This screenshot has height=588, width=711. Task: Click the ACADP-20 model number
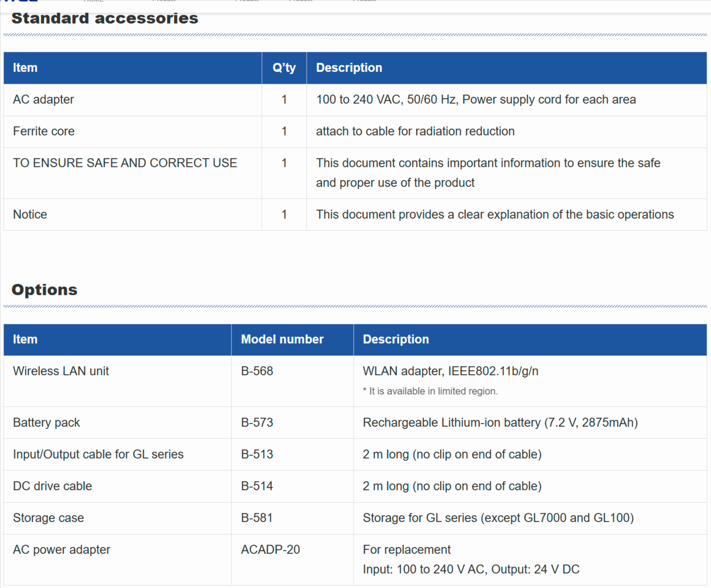pyautogui.click(x=270, y=550)
